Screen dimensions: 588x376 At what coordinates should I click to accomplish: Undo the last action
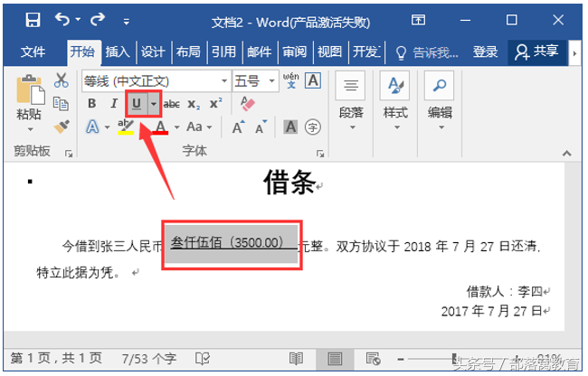tap(62, 19)
